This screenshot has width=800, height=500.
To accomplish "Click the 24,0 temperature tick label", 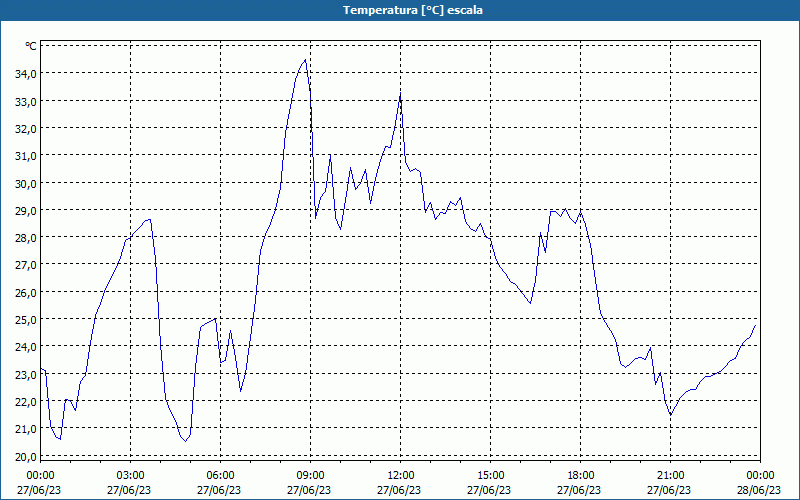I will [x=26, y=347].
